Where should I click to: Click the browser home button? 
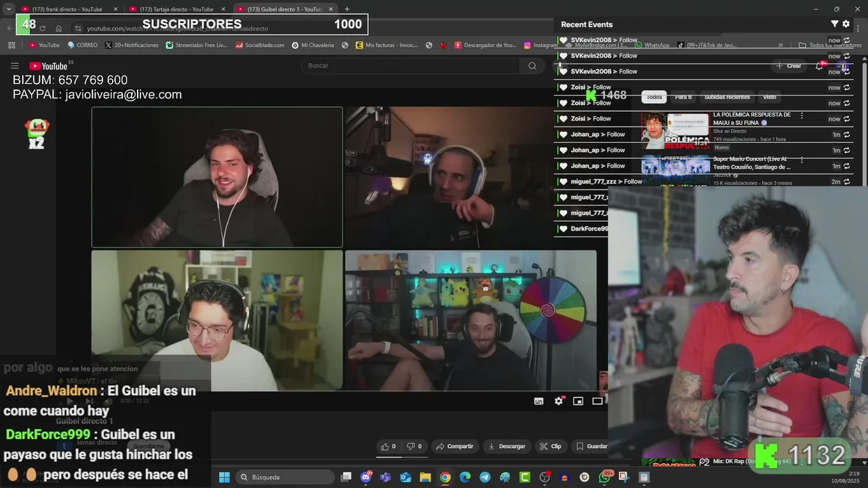coord(59,28)
